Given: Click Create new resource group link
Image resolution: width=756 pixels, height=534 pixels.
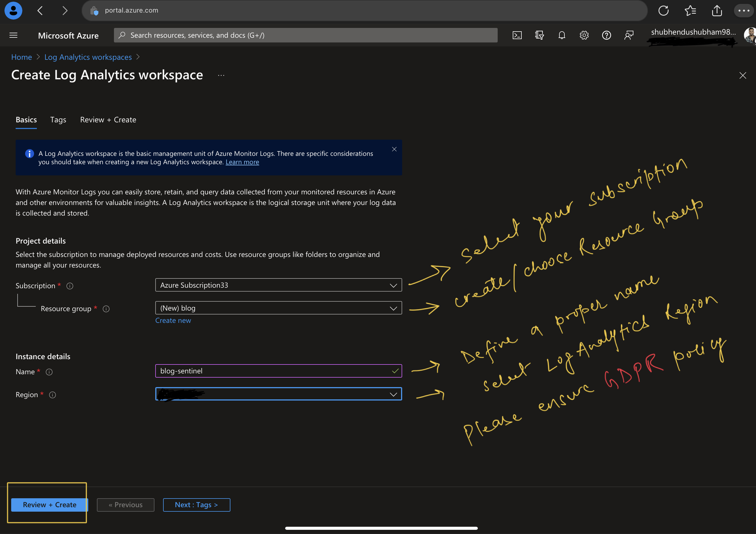Looking at the screenshot, I should click(x=173, y=320).
